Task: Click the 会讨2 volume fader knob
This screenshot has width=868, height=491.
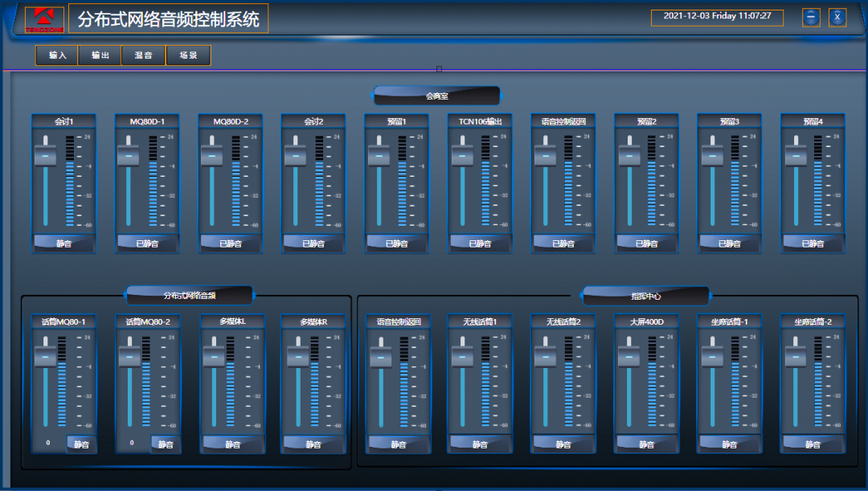Action: tap(295, 154)
